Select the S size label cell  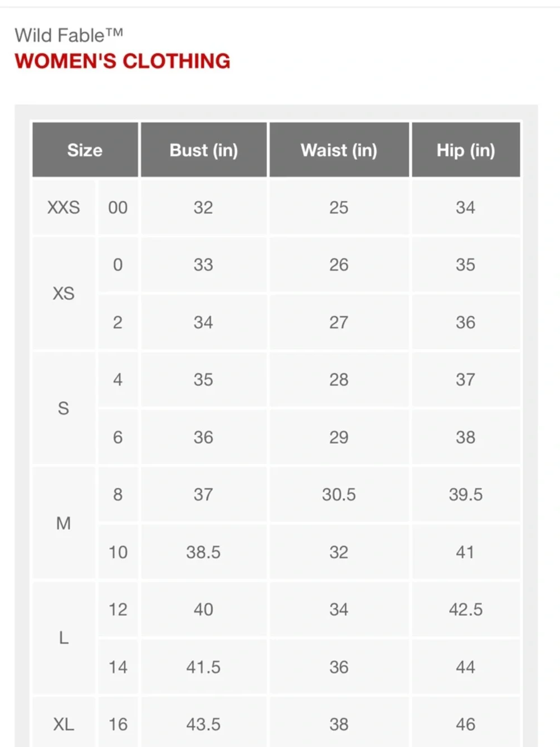point(63,408)
